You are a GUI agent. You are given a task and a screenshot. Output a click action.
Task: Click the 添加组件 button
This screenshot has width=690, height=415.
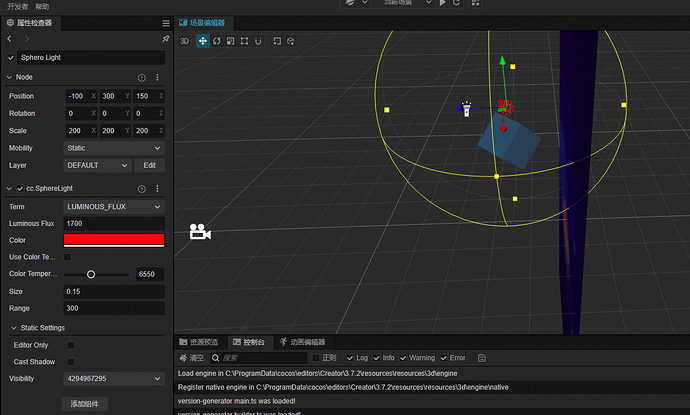(x=85, y=404)
